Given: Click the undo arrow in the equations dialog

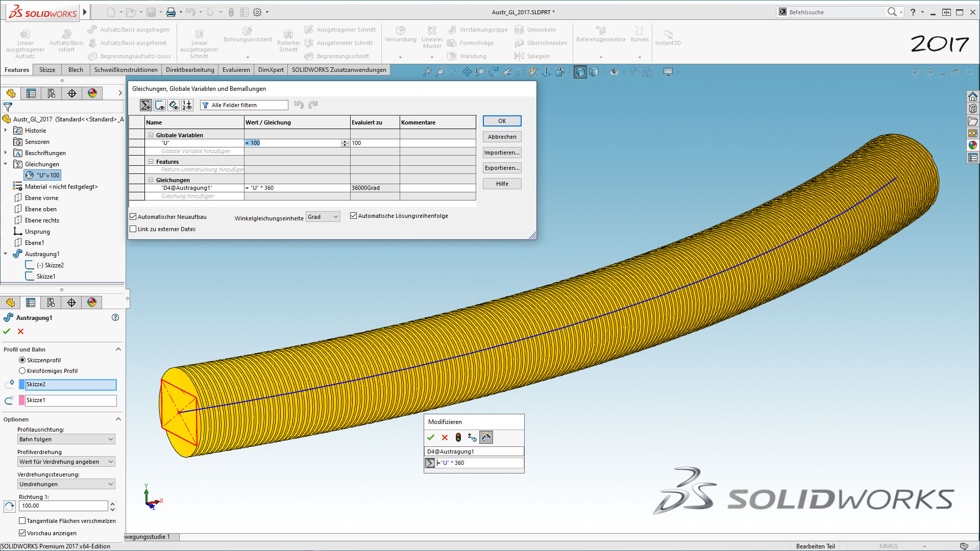Looking at the screenshot, I should [x=299, y=105].
